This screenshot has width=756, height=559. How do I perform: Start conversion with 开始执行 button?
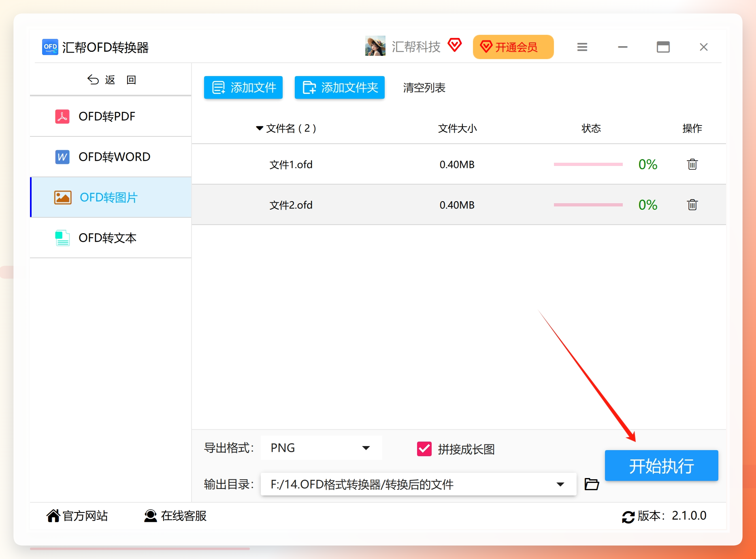(662, 465)
